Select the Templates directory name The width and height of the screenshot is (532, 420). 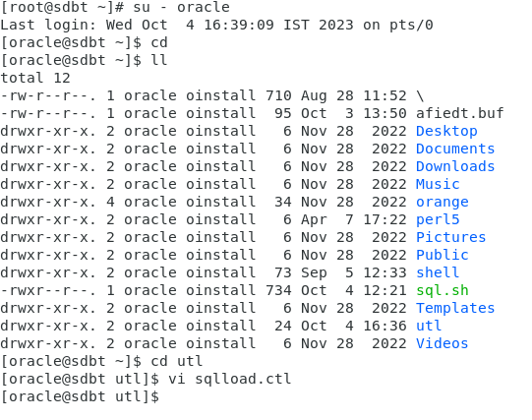[x=455, y=309]
